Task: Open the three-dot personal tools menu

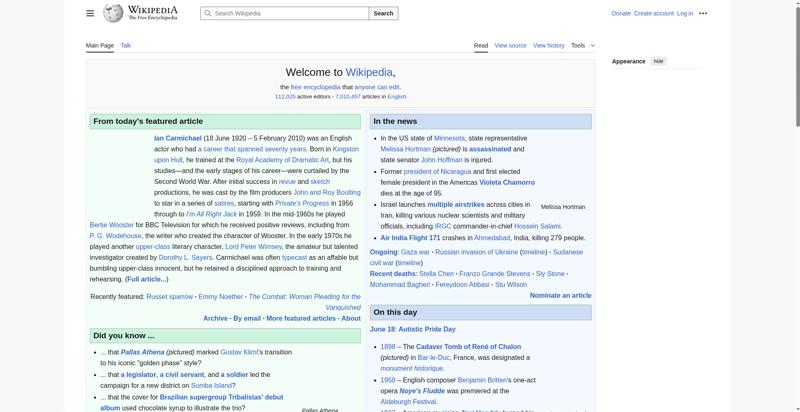Action: click(703, 13)
